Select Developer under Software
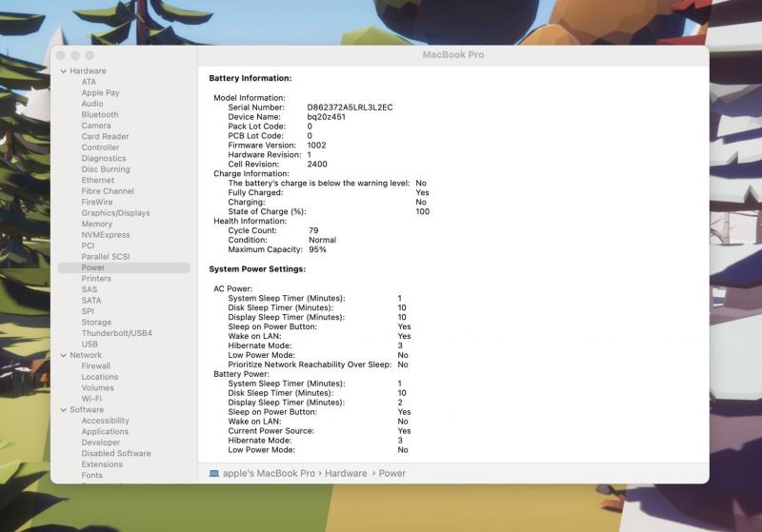The image size is (762, 532). click(101, 443)
